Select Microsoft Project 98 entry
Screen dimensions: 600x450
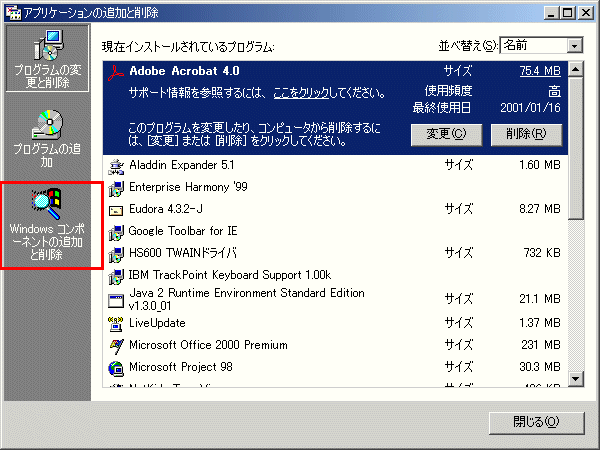tap(336, 367)
